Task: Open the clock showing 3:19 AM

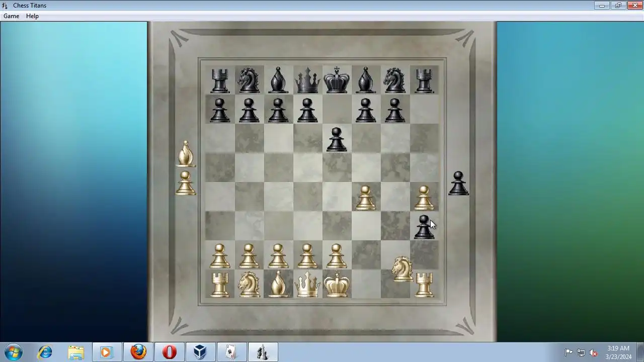Action: tap(618, 352)
